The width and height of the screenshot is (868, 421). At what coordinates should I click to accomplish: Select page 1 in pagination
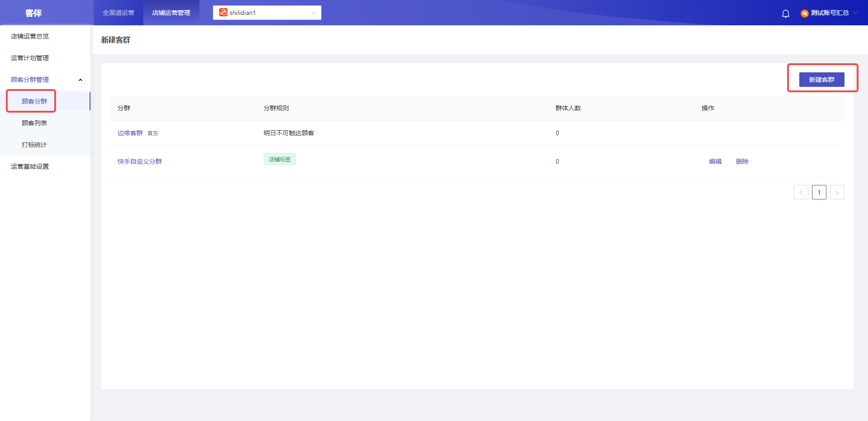[819, 192]
